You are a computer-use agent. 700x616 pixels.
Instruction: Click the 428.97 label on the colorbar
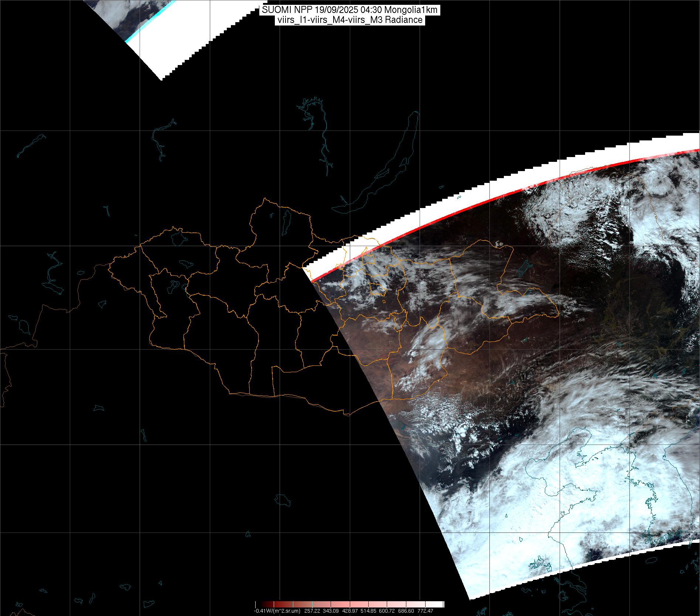click(x=350, y=611)
